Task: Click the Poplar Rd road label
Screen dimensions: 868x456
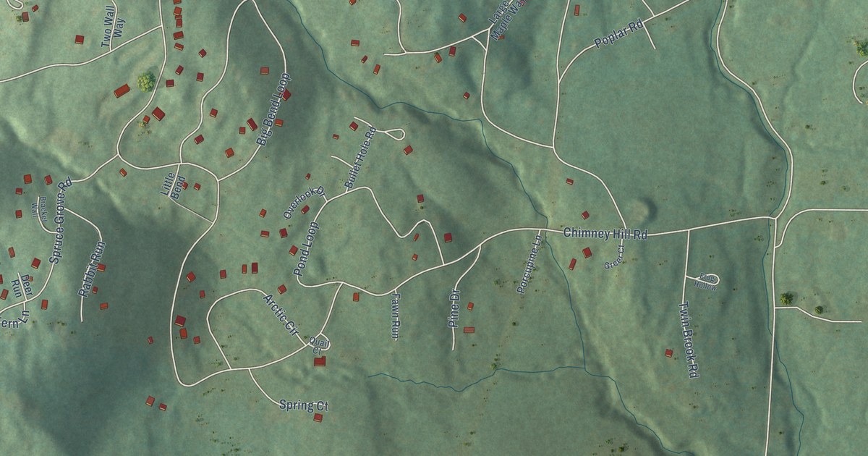Action: click(618, 34)
